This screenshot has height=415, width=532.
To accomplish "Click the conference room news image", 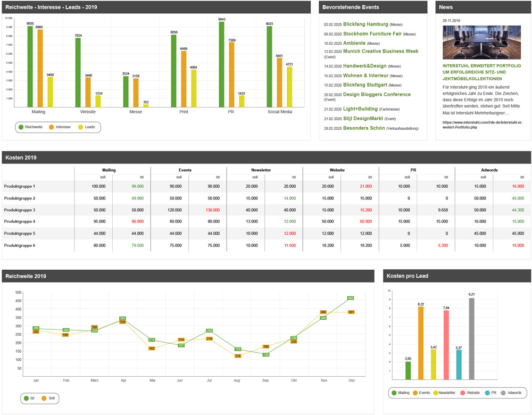I will tap(481, 43).
